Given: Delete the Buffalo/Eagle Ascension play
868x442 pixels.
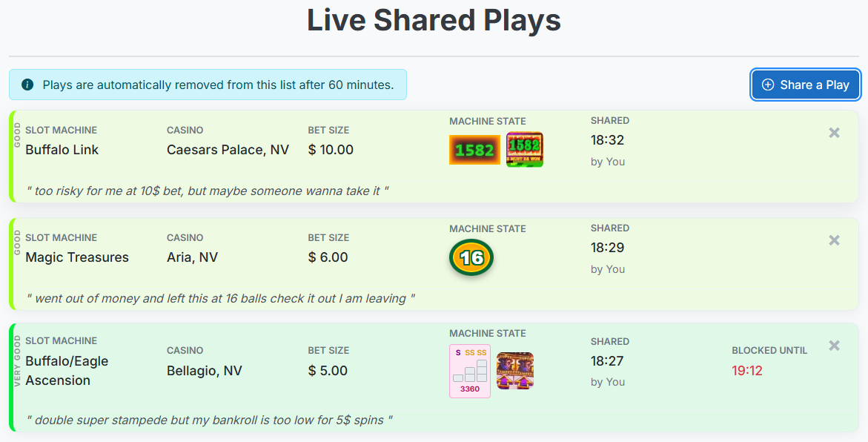Looking at the screenshot, I should [834, 346].
